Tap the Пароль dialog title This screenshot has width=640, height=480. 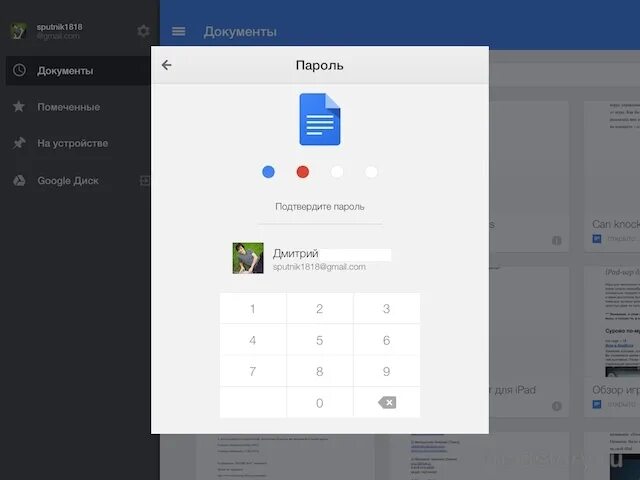point(320,65)
